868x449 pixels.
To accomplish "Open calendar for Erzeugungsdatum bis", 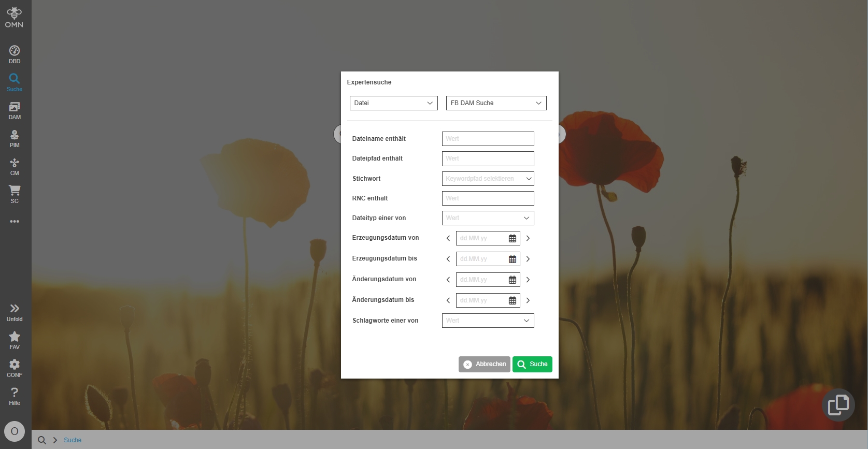I will (513, 259).
